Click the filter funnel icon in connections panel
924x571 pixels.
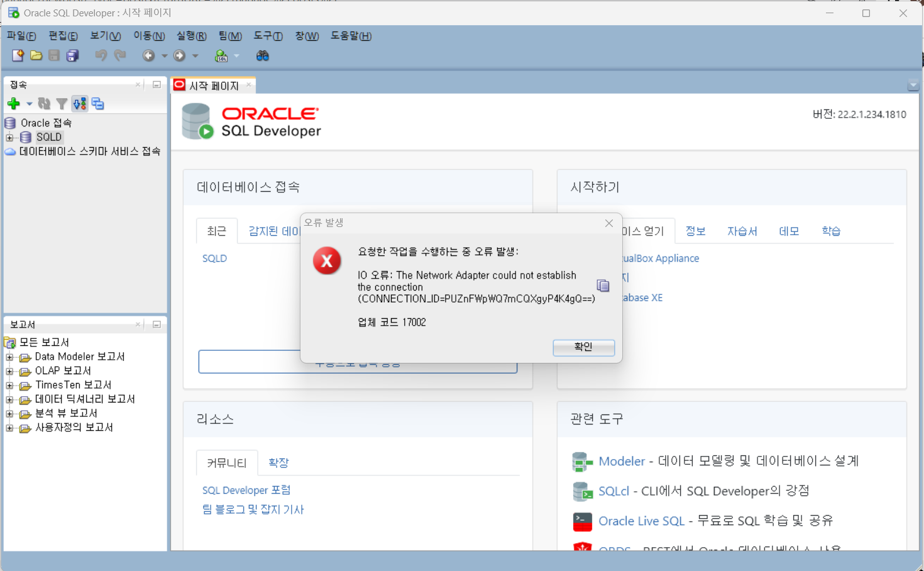(x=62, y=104)
